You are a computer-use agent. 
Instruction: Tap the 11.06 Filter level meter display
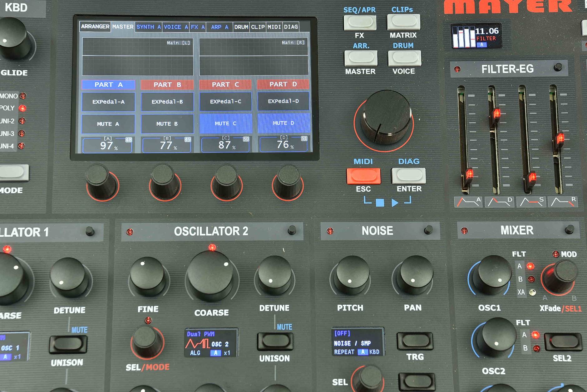pyautogui.click(x=476, y=36)
